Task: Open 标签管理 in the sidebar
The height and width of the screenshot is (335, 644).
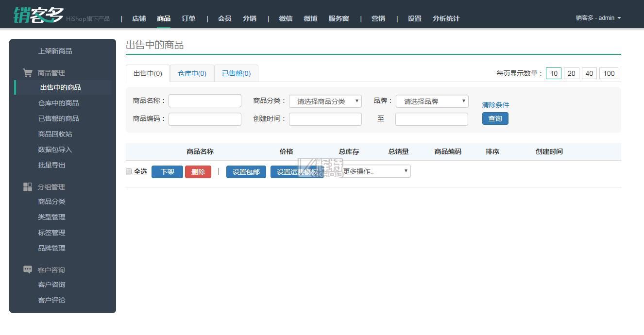Action: click(51, 233)
